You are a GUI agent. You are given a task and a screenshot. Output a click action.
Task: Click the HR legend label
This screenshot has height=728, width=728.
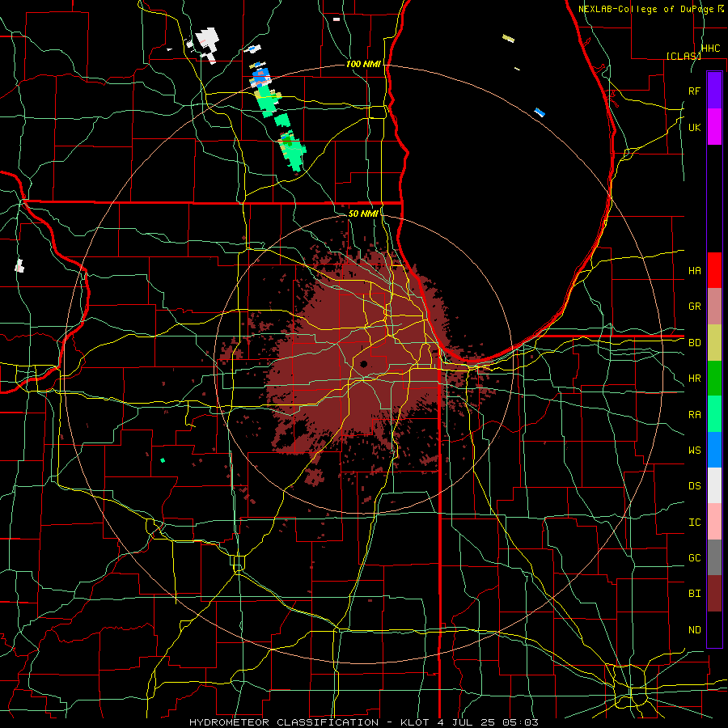pyautogui.click(x=694, y=379)
